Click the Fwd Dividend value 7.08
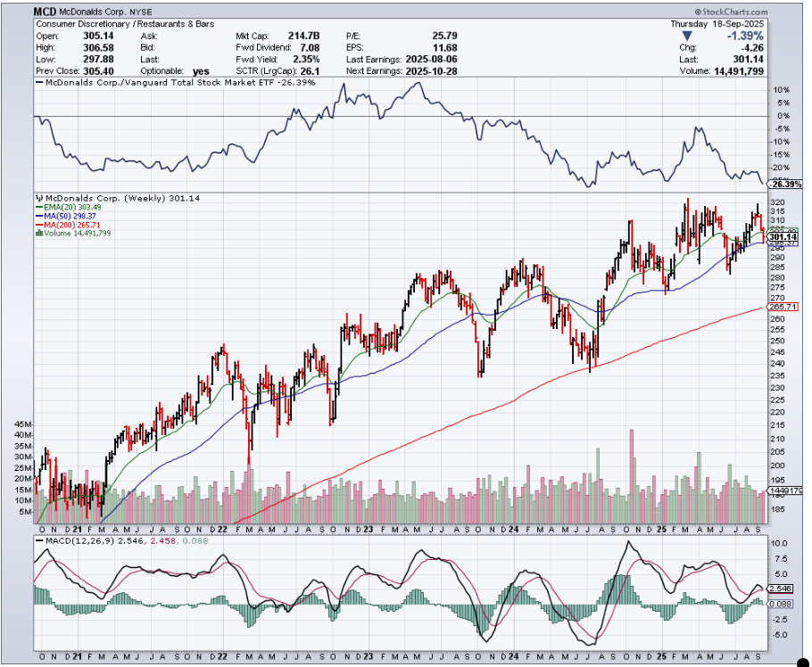 pos(309,47)
